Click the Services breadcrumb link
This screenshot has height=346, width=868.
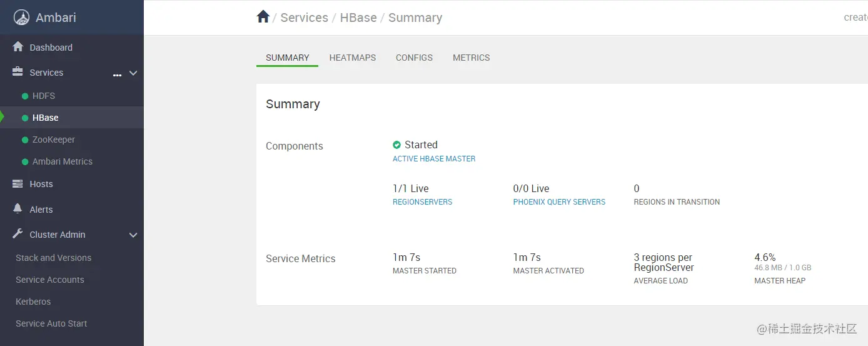tap(305, 18)
